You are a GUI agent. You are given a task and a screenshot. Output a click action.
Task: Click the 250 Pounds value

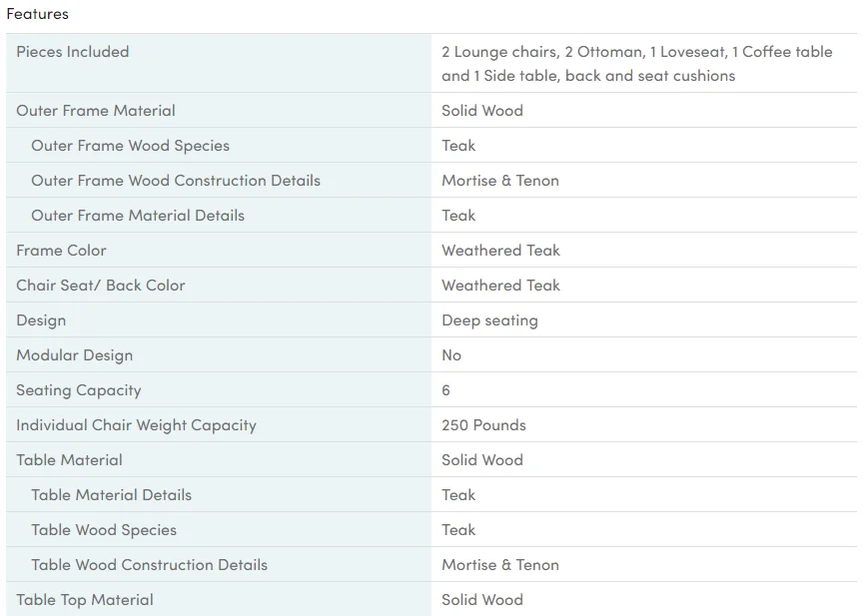click(x=483, y=425)
